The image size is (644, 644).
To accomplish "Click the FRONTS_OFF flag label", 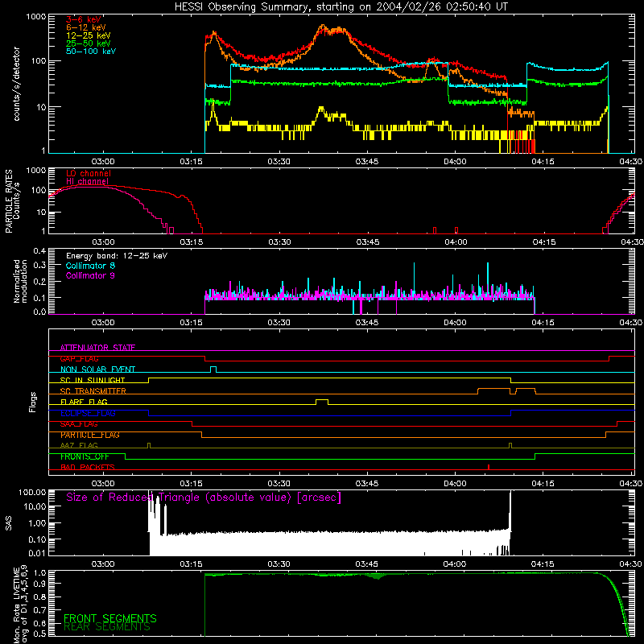I will pos(85,456).
